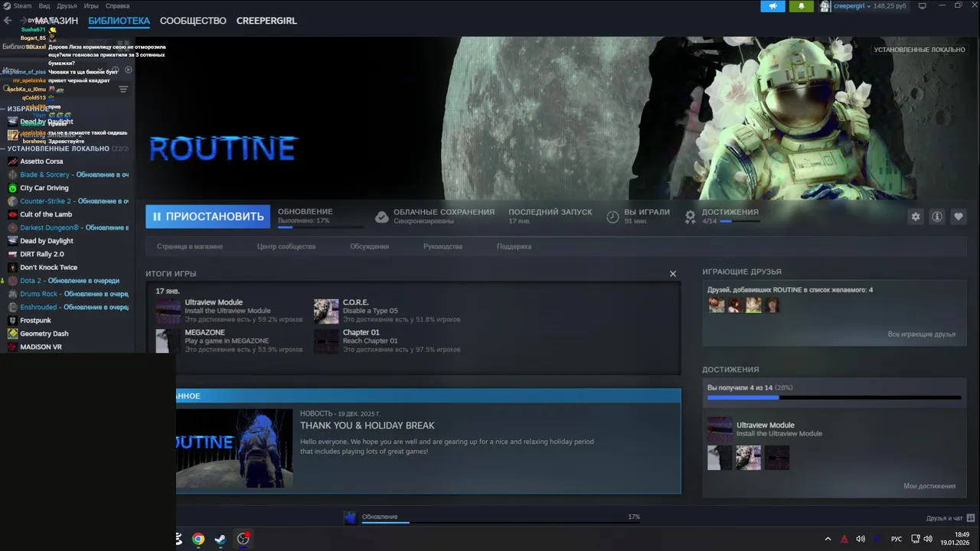This screenshot has height=551, width=980.
Task: Open the game info icon
Action: [x=936, y=217]
